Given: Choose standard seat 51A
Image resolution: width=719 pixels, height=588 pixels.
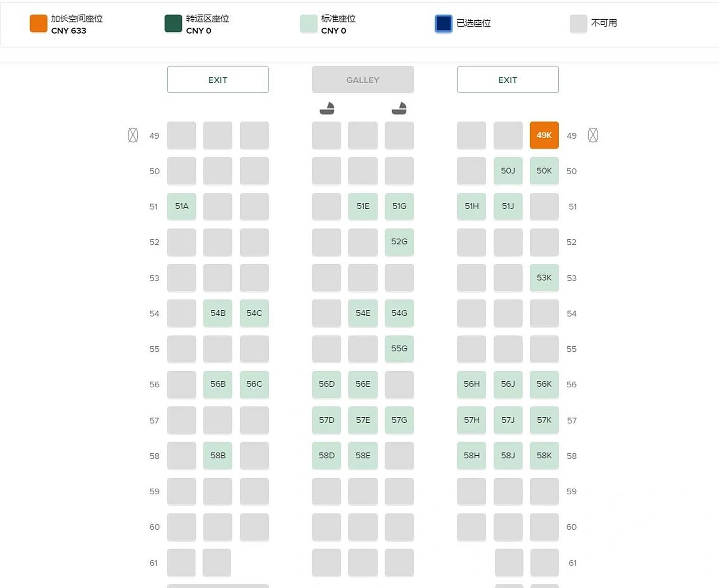Looking at the screenshot, I should click(x=181, y=206).
